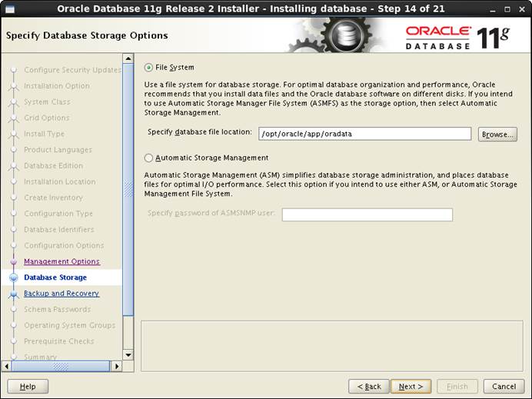Click the Operating System Groups step
This screenshot has width=532, height=399.
(69, 325)
